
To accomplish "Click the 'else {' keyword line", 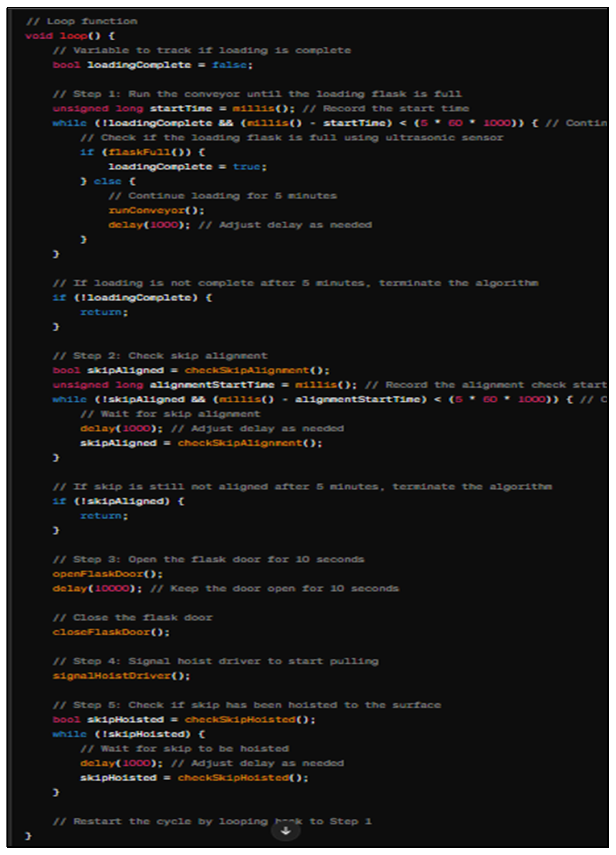I will pyautogui.click(x=107, y=181).
